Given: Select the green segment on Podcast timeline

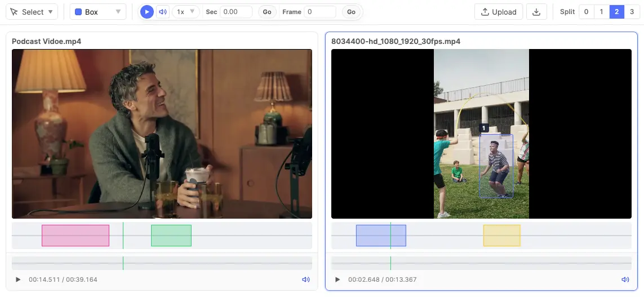Looking at the screenshot, I should [x=171, y=236].
